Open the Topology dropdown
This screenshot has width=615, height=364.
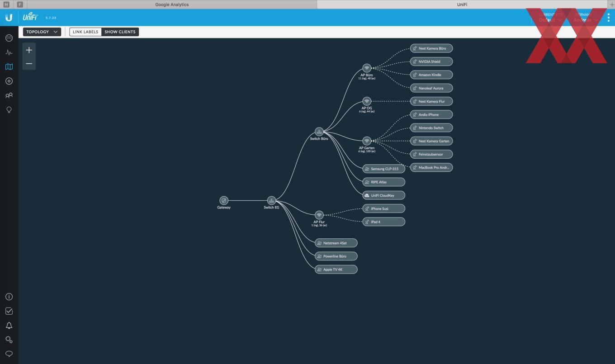pos(42,32)
